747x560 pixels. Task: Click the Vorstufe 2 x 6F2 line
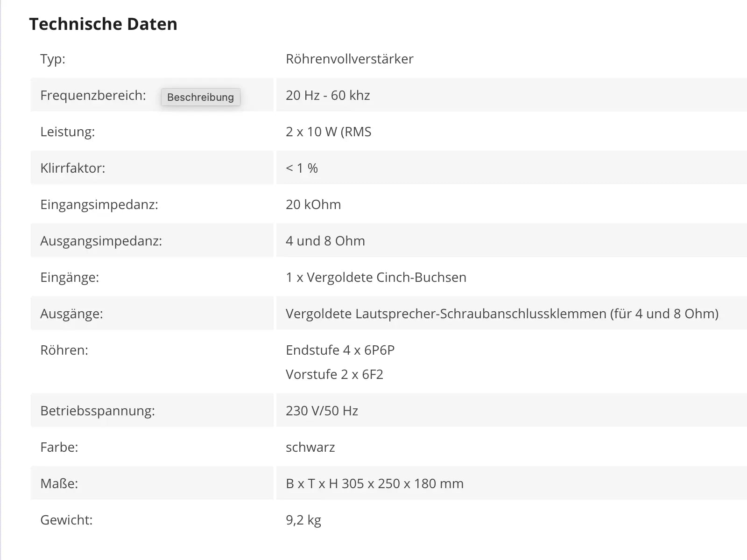[x=334, y=374]
